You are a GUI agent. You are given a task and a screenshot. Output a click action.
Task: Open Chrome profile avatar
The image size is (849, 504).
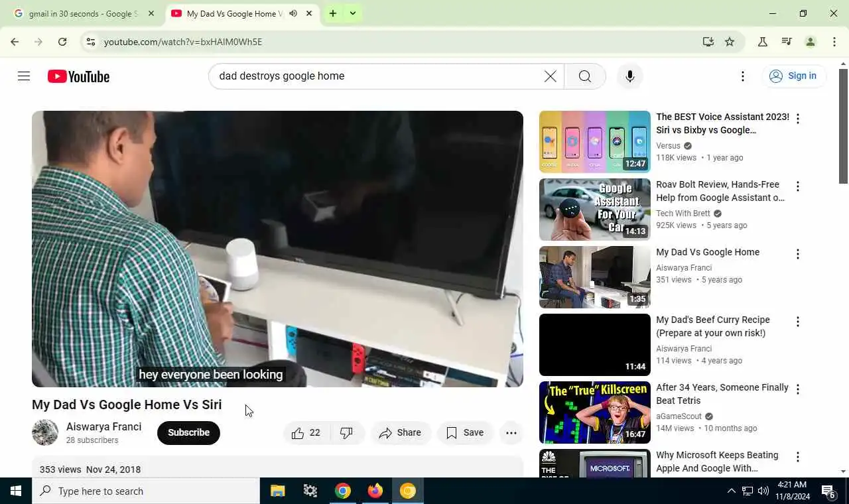tap(811, 42)
